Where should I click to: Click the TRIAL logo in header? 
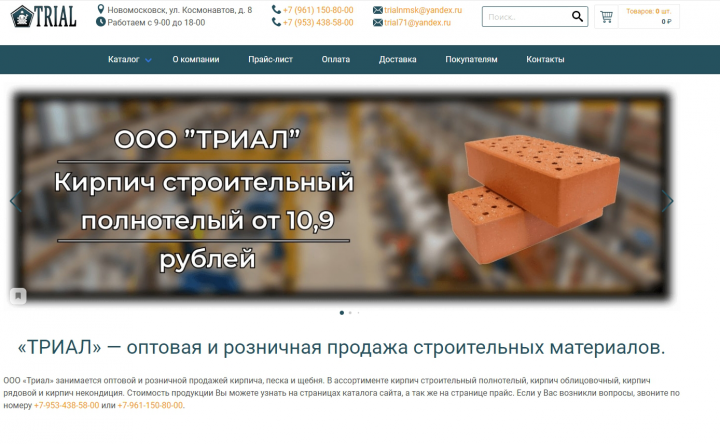(44, 17)
